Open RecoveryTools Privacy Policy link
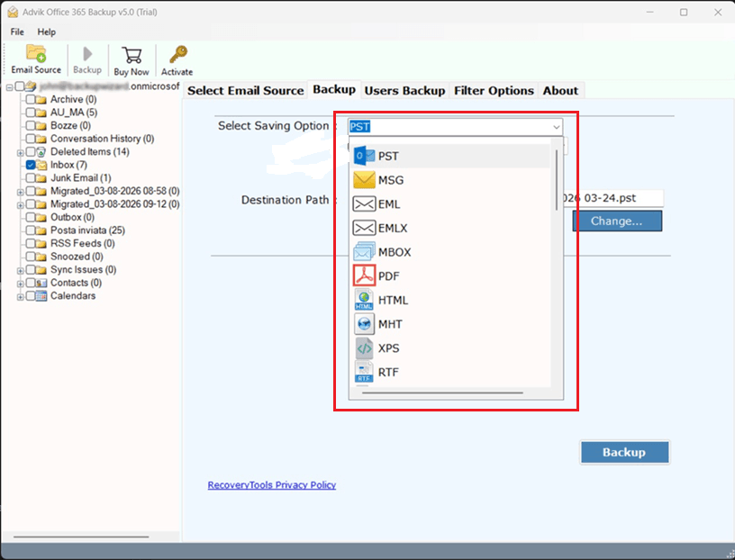Image resolution: width=735 pixels, height=560 pixels. coord(272,485)
